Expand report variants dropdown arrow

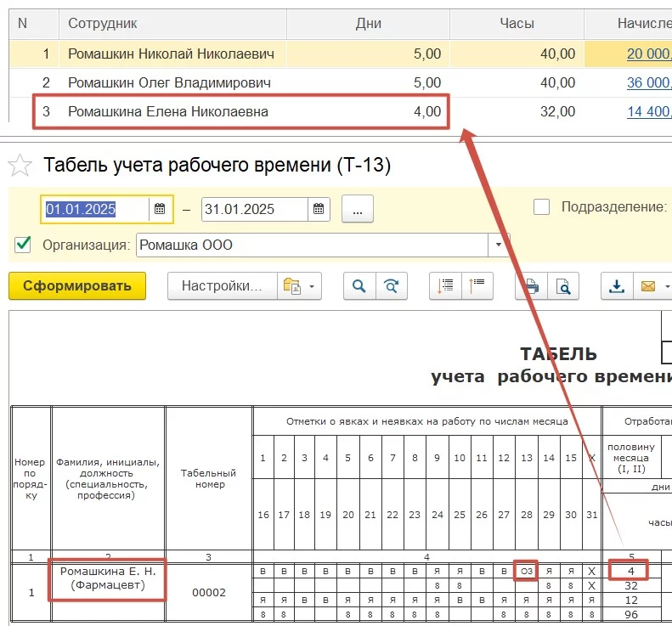coord(312,286)
